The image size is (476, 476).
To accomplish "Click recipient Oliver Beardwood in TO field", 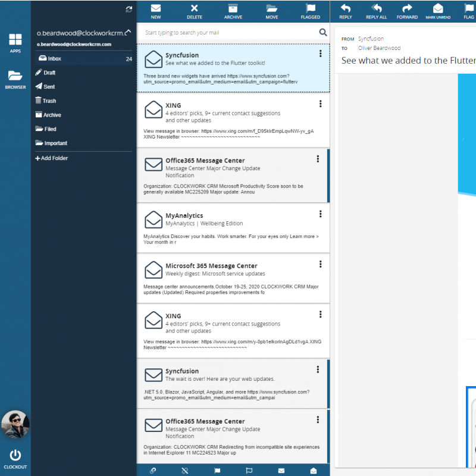I will [x=379, y=48].
